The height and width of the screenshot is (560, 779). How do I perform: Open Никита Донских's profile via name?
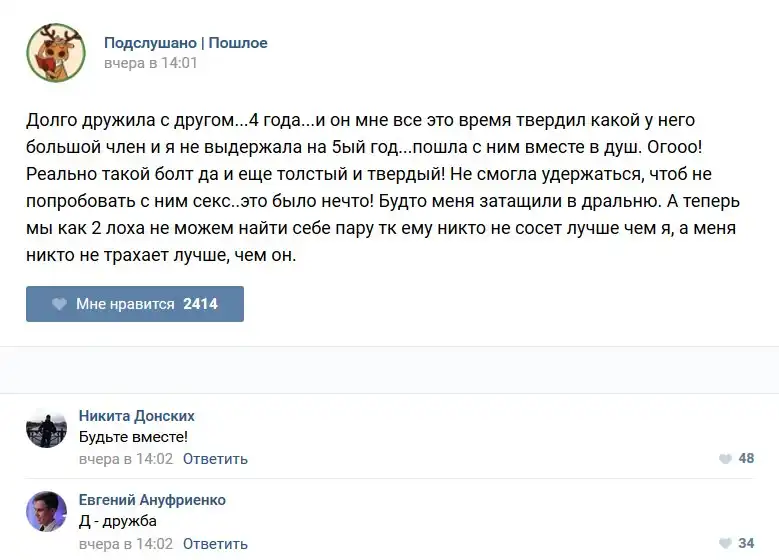136,415
